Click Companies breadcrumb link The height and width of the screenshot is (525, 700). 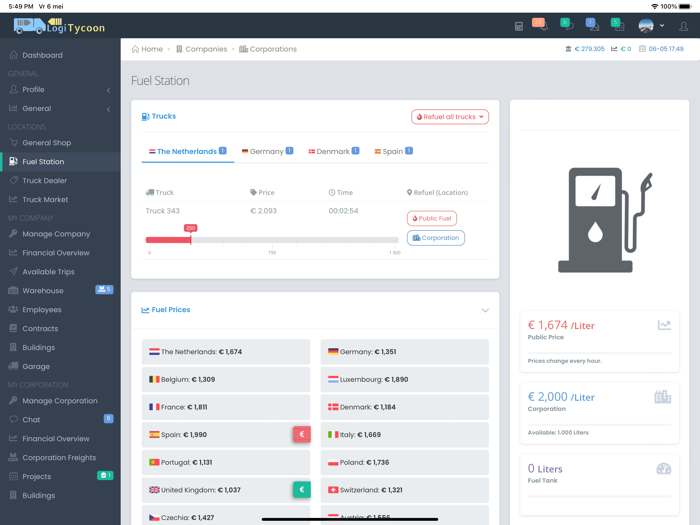coord(202,49)
